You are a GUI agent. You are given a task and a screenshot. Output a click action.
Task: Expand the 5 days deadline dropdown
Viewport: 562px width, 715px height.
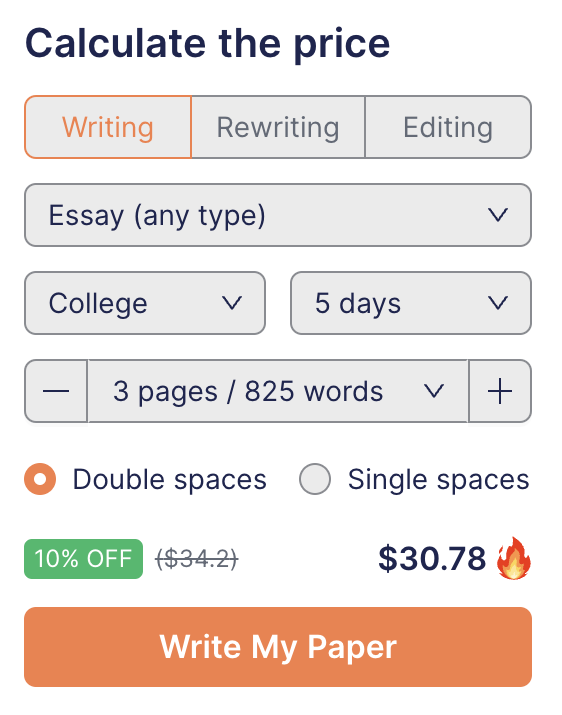click(411, 303)
